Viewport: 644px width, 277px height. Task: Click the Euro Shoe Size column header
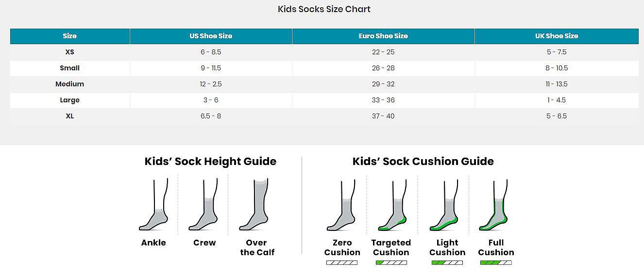383,36
